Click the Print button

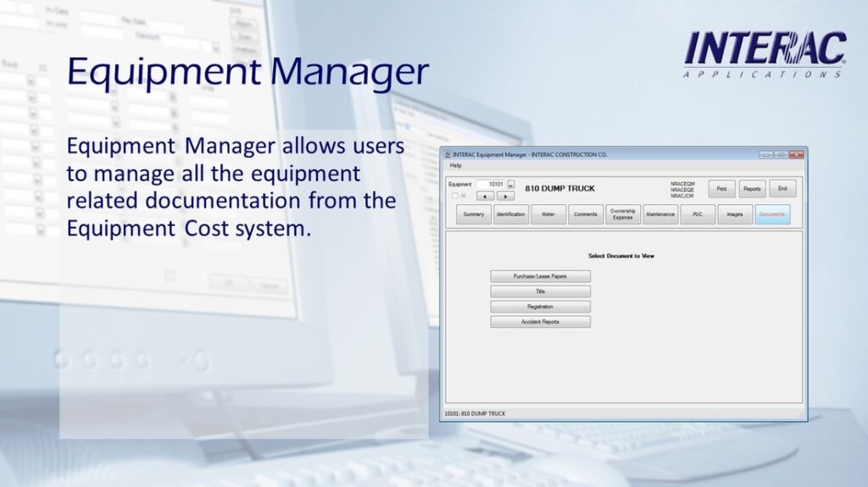(722, 189)
